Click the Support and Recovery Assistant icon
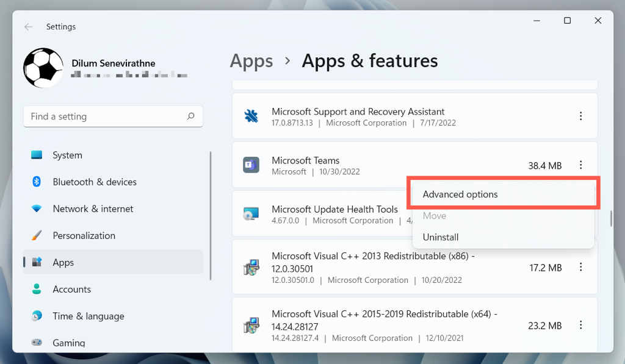This screenshot has height=364, width=625. tap(251, 116)
